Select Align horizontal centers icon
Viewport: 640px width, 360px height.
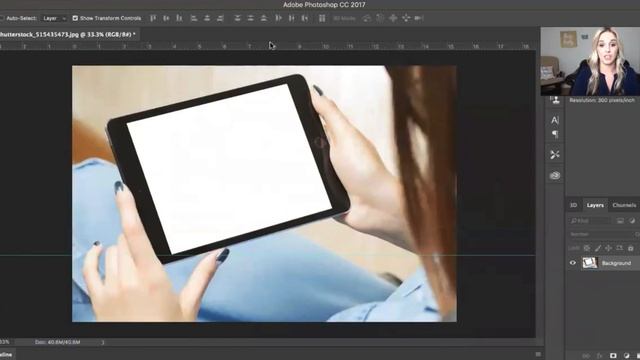click(x=207, y=18)
